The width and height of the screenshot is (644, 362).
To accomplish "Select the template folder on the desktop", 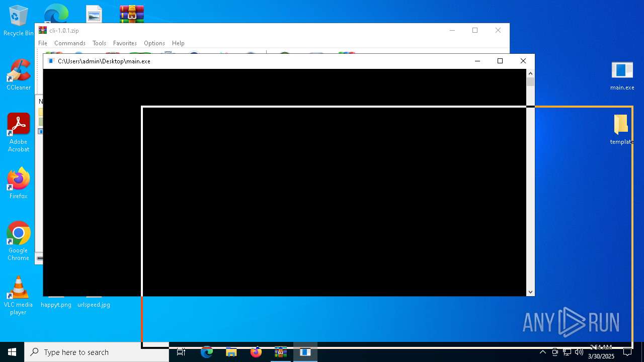I will [x=621, y=130].
